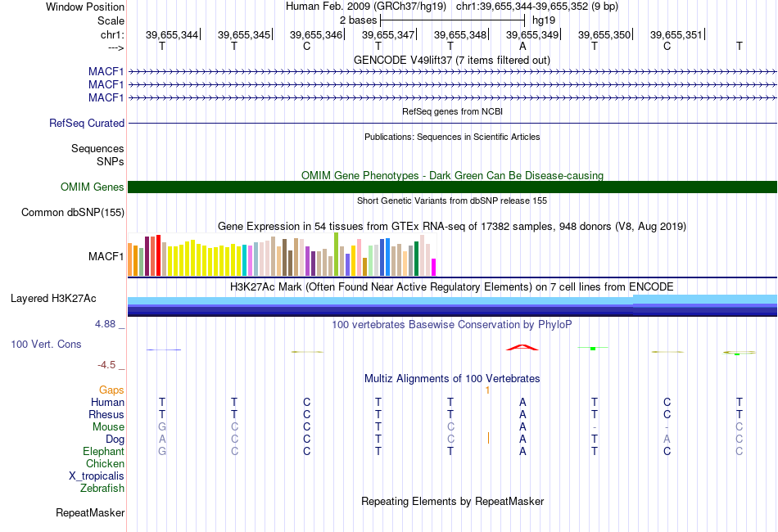Image resolution: width=778 pixels, height=532 pixels.
Task: Click the Sequences subtrack label
Action: (97, 148)
